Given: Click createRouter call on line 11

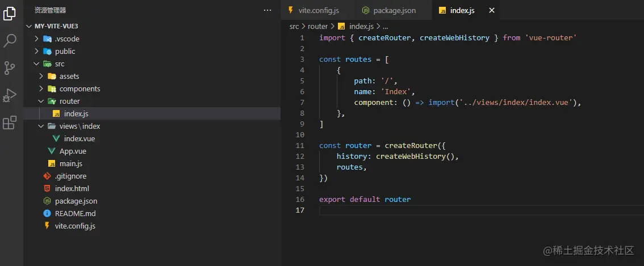Looking at the screenshot, I should tap(411, 146).
